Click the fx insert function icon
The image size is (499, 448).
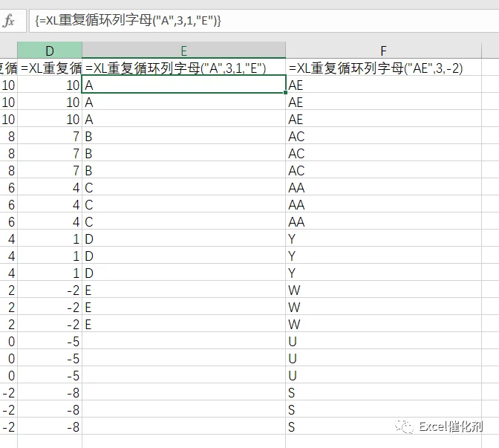click(x=9, y=21)
